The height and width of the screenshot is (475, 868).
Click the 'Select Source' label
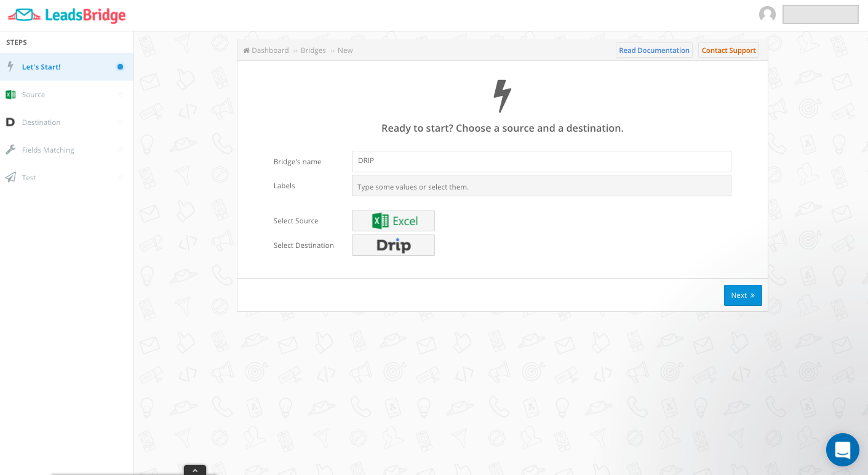(296, 221)
